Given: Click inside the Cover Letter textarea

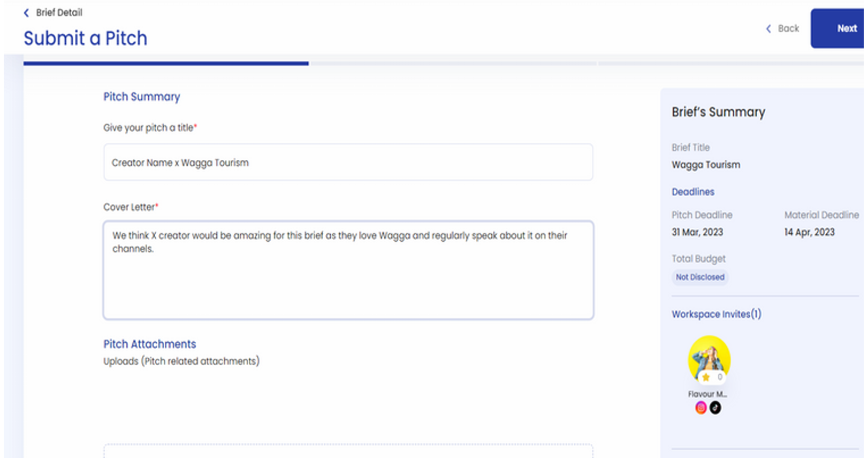Looking at the screenshot, I should pyautogui.click(x=348, y=270).
